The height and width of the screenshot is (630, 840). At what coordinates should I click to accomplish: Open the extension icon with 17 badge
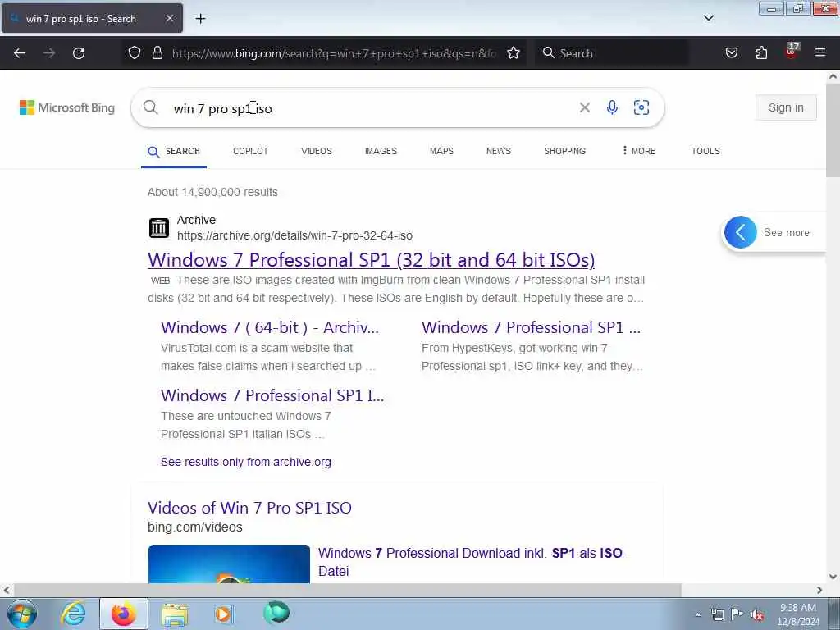(x=792, y=52)
